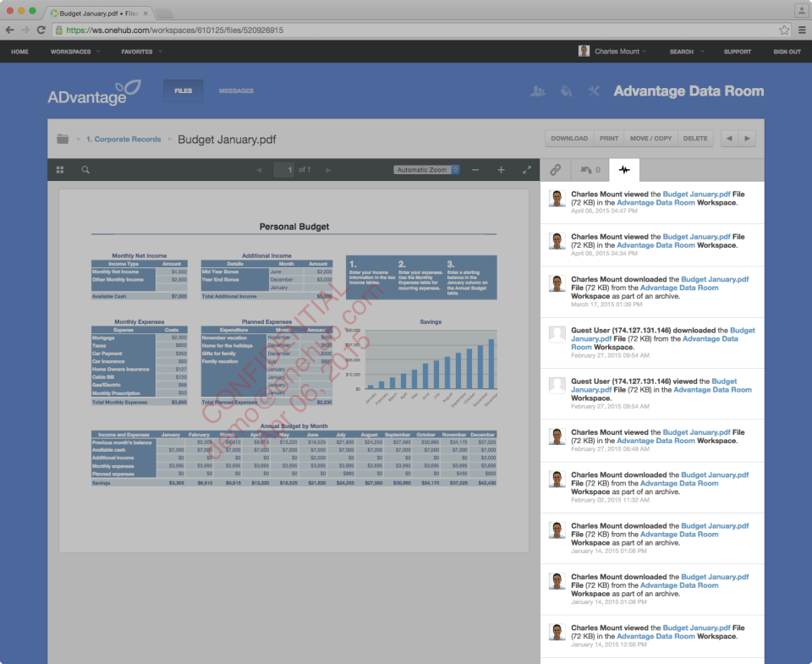The width and height of the screenshot is (812, 664).
Task: Select the thumbnail view icon in PDF toolbar
Action: point(59,169)
